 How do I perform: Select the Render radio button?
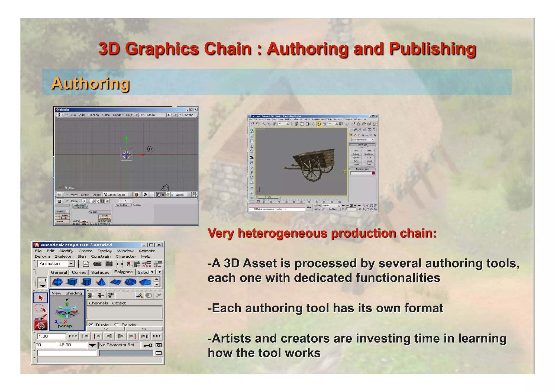117,325
